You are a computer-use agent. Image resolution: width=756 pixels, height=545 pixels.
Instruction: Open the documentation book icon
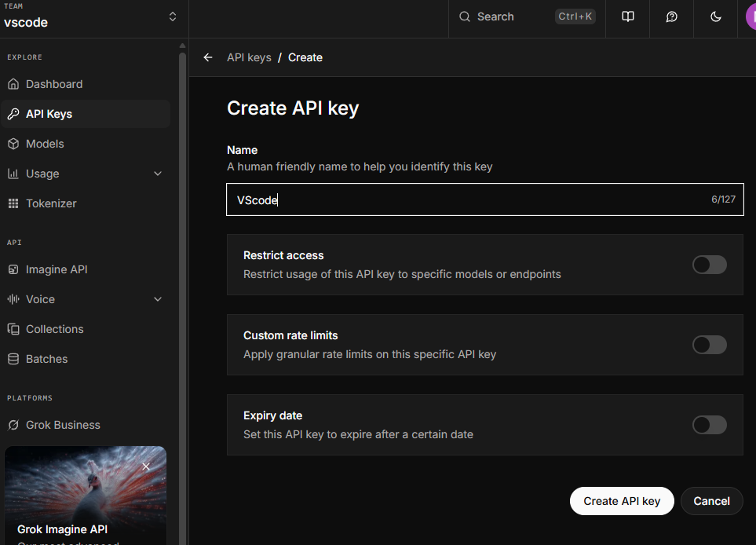click(628, 16)
